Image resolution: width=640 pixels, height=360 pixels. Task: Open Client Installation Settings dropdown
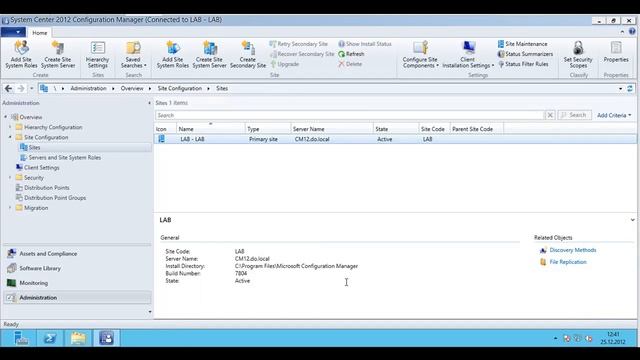point(468,54)
